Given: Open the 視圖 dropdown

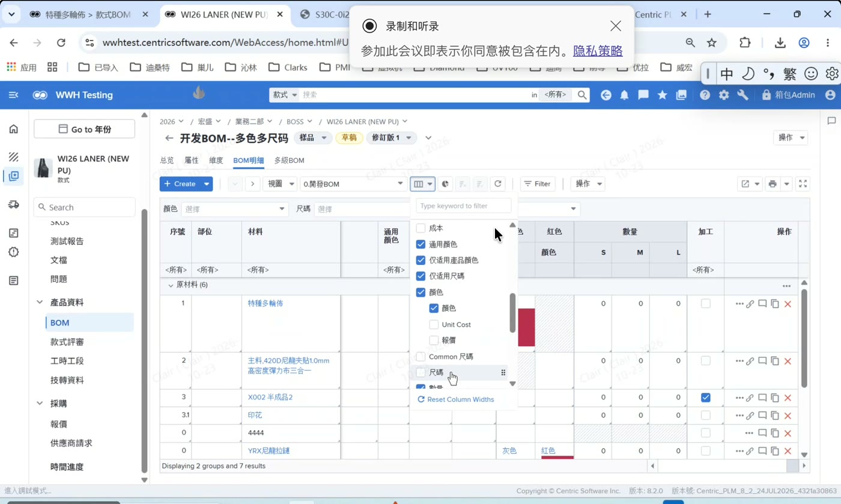Looking at the screenshot, I should coord(280,184).
